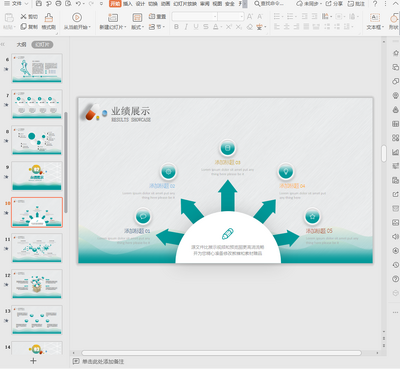Open the View (视图) tab
Screen dimensions: 400x369
217,4
